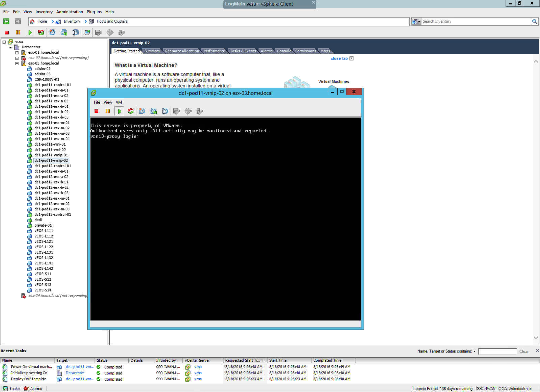Open the VM menu in console window
The width and height of the screenshot is (540, 392).
pos(119,102)
